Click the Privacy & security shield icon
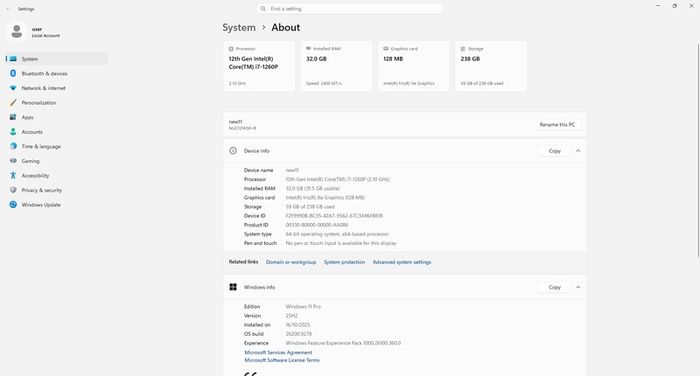This screenshot has width=700, height=376. coord(13,190)
